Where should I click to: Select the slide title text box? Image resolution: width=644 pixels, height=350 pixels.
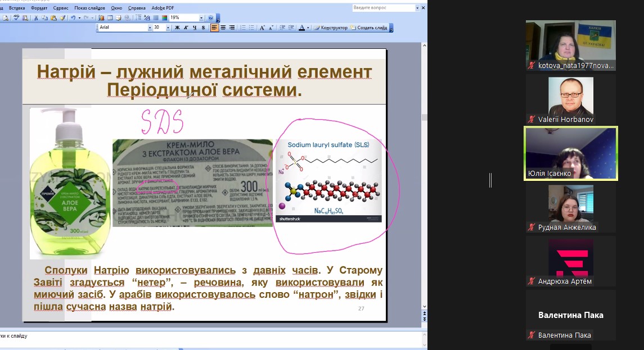click(204, 81)
